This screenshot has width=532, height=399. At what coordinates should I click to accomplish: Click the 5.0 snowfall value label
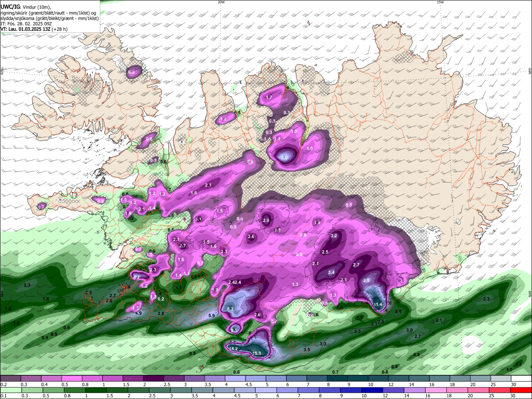tap(285, 158)
